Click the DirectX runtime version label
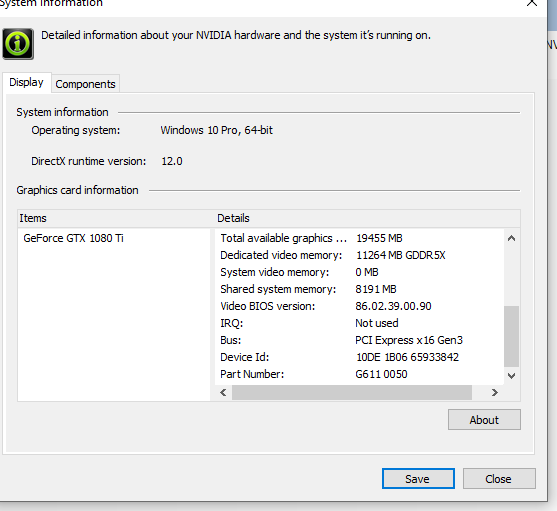Image resolution: width=557 pixels, height=511 pixels. pyautogui.click(x=88, y=161)
